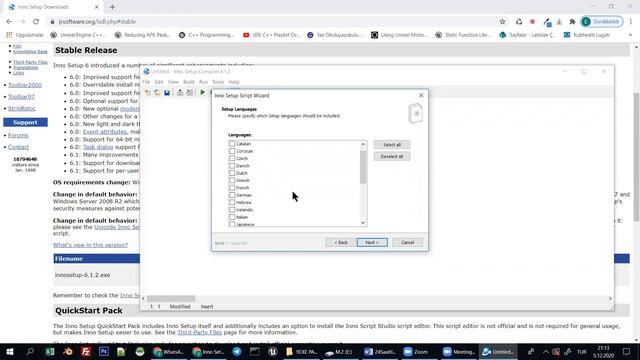Check the Icelandic language checkbox
640x360 pixels.
[232, 210]
